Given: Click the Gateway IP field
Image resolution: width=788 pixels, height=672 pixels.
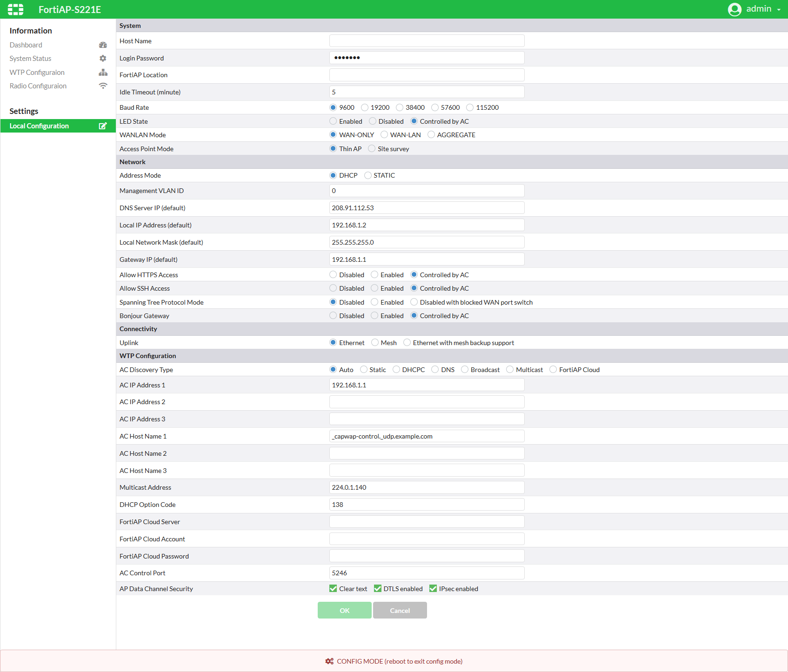Looking at the screenshot, I should click(427, 259).
